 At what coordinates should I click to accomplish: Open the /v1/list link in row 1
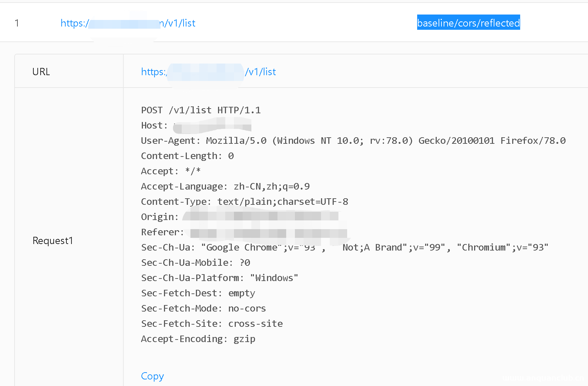(128, 23)
